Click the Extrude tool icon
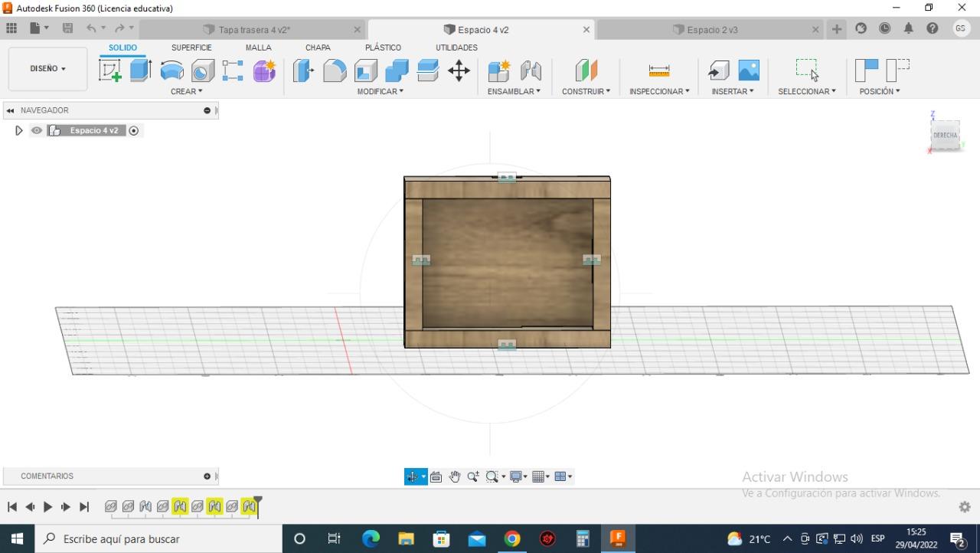 140,70
